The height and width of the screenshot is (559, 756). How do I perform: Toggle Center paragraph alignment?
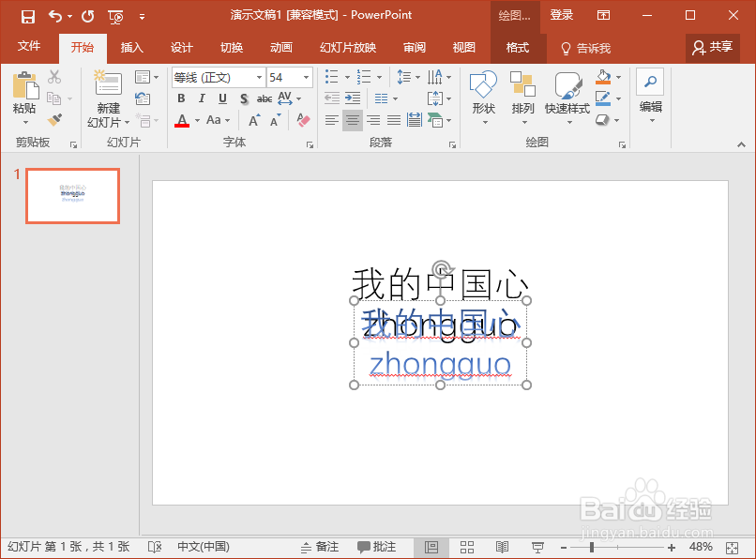pyautogui.click(x=353, y=120)
